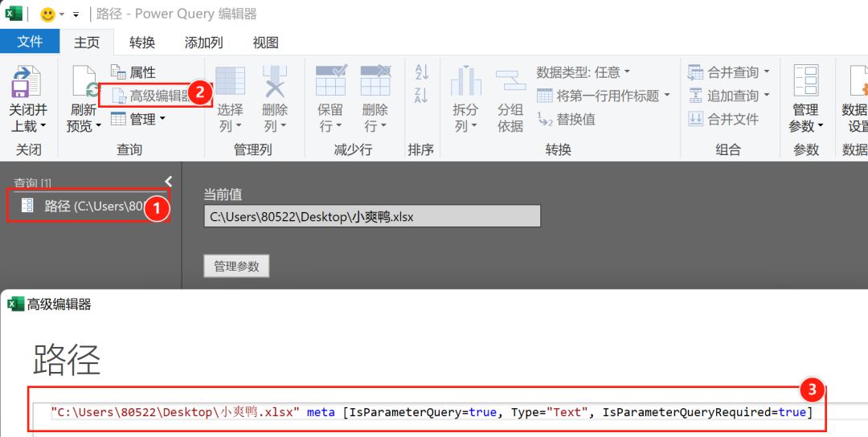Screen dimensions: 868x437
Task: Open the File (文件) tab
Action: [30, 42]
